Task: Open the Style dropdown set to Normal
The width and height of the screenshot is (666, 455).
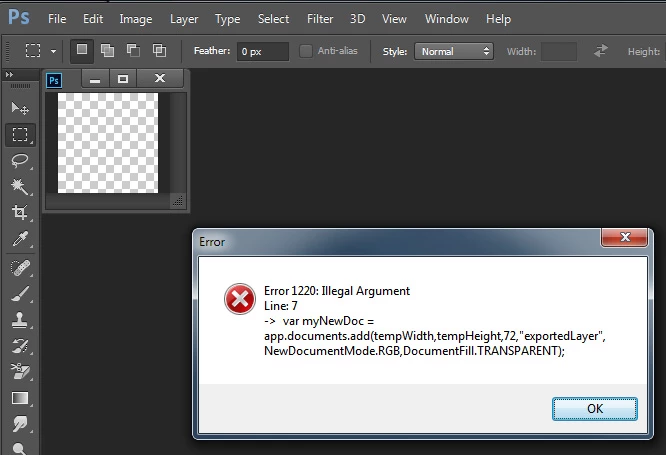Action: coord(454,51)
